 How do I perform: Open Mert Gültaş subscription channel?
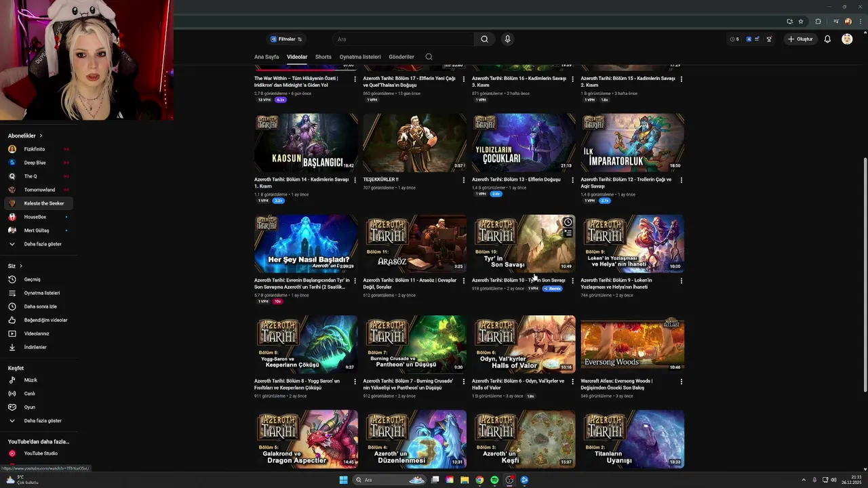pos(39,230)
